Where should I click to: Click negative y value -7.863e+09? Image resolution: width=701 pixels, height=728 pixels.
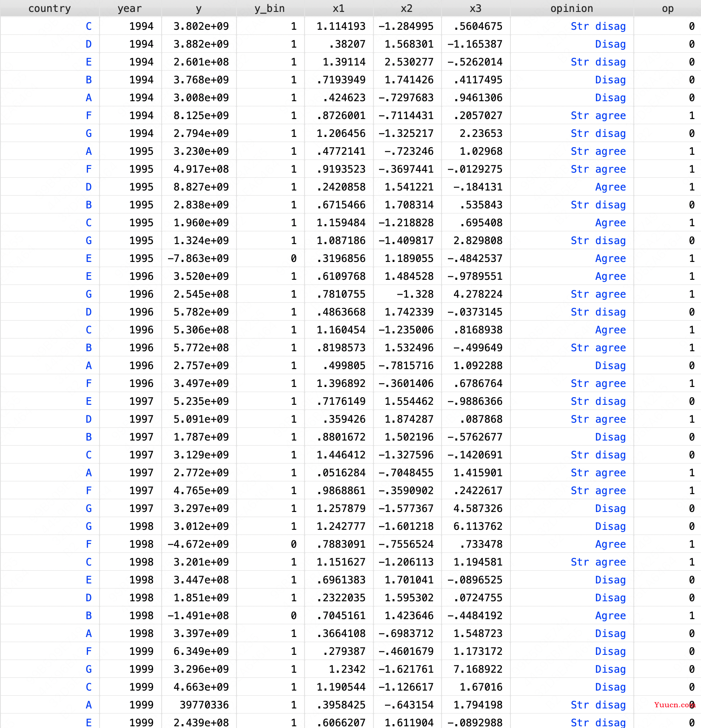coord(198,259)
